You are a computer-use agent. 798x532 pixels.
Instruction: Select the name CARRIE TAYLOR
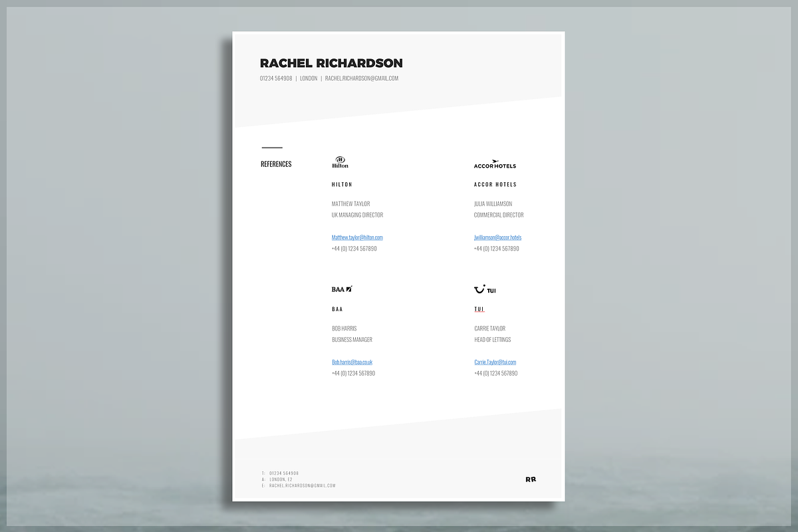pyautogui.click(x=489, y=329)
